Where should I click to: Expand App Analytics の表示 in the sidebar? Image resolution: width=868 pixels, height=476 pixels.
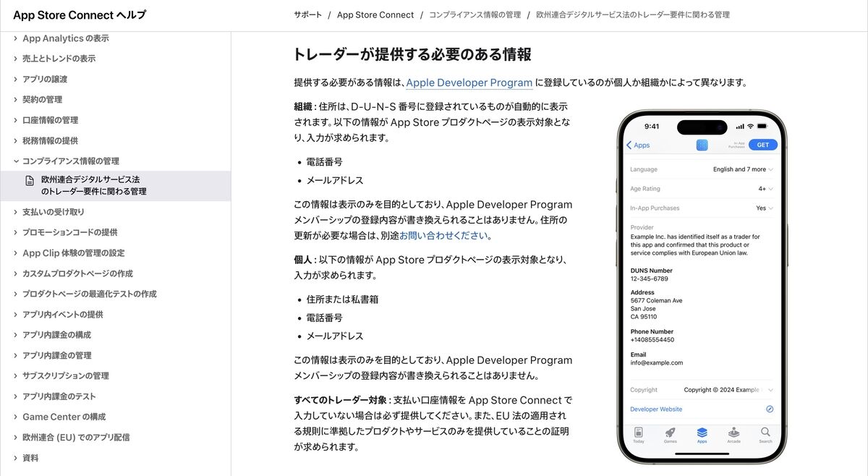(x=66, y=38)
